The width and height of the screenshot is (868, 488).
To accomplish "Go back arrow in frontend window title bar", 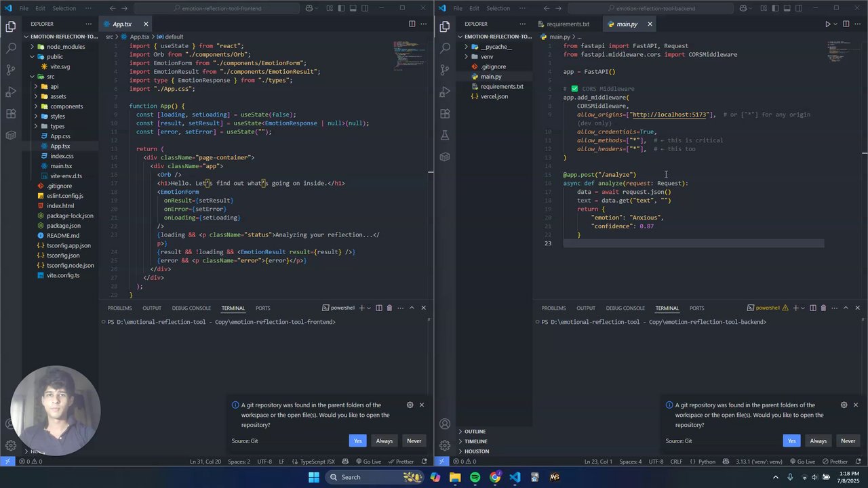I will pyautogui.click(x=113, y=8).
